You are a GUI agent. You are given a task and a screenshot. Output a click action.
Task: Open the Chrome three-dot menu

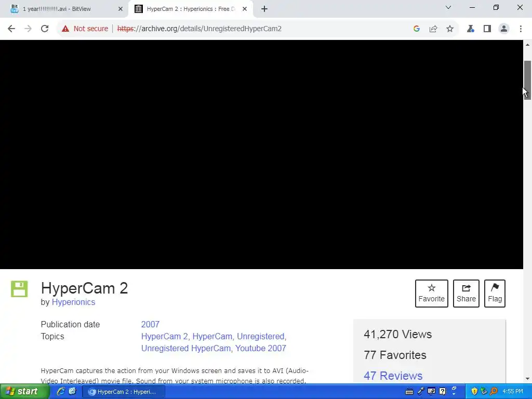[521, 29]
